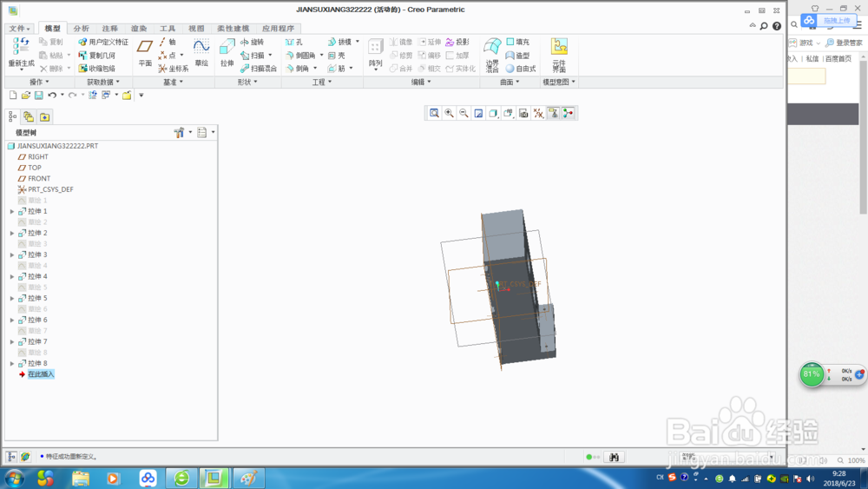Expand the 拉伸 8 feature node
Viewport: 868px width, 489px height.
coord(12,364)
